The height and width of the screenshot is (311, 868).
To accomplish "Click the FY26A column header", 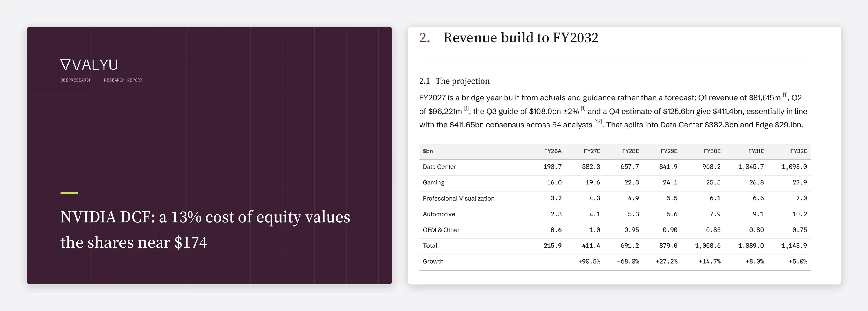I will (x=553, y=151).
